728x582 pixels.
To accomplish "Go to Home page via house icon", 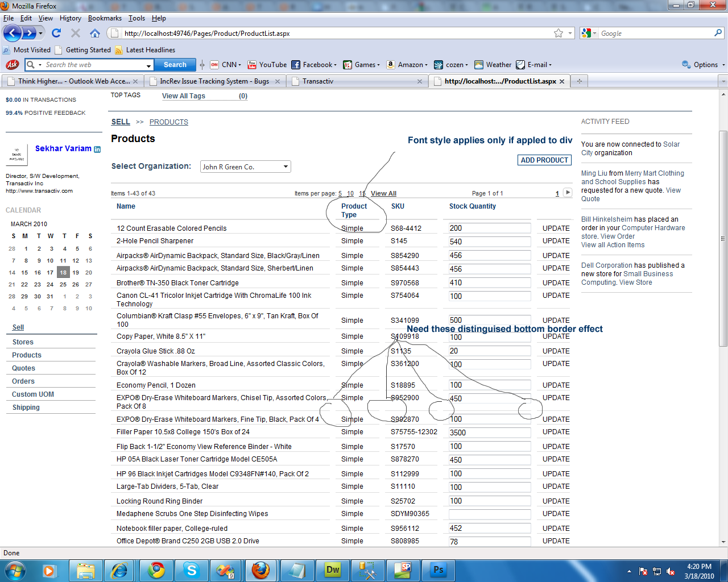I will click(x=95, y=33).
